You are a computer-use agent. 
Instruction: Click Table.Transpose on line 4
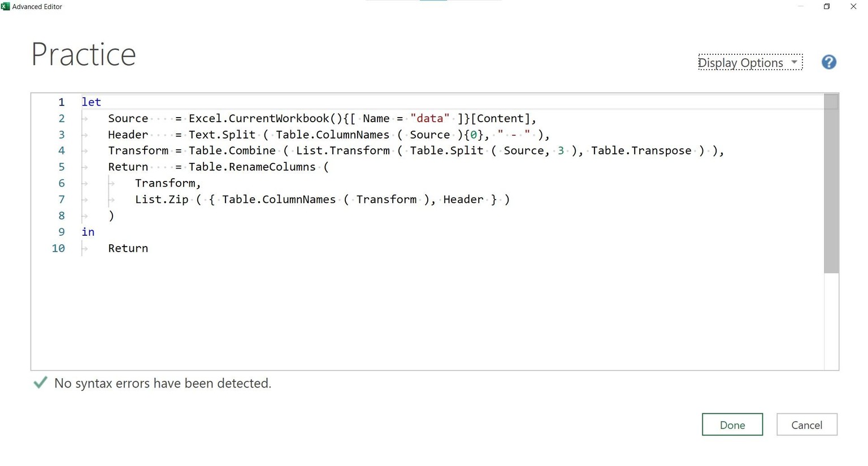pyautogui.click(x=641, y=150)
